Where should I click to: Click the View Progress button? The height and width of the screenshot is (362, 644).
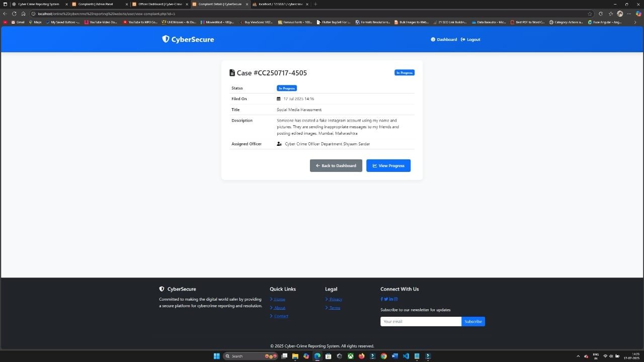(x=388, y=165)
